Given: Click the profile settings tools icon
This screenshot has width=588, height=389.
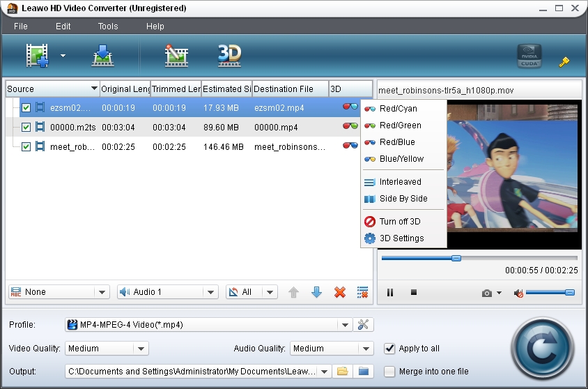Looking at the screenshot, I should tap(363, 325).
